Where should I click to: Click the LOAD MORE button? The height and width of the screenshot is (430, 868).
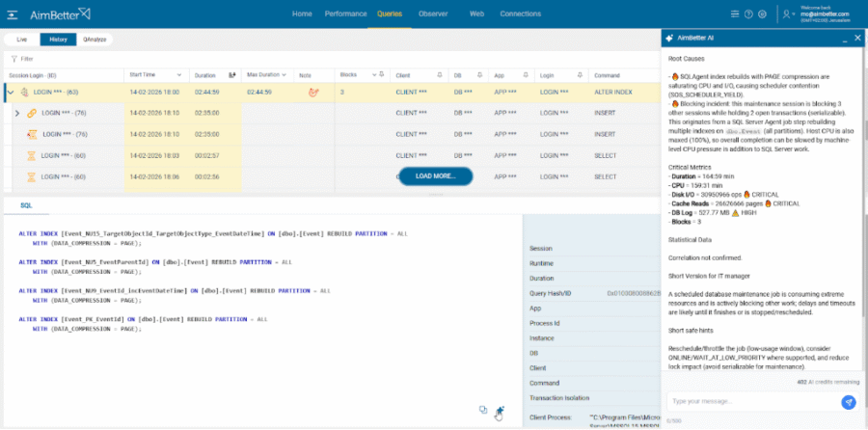pyautogui.click(x=435, y=176)
